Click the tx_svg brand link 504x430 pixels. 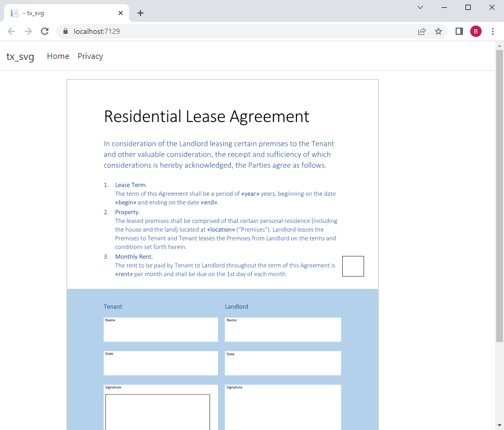point(20,56)
